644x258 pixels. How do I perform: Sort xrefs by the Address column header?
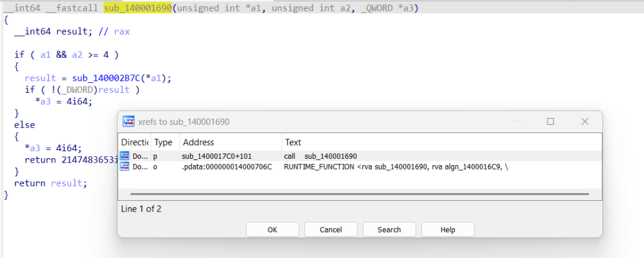198,142
